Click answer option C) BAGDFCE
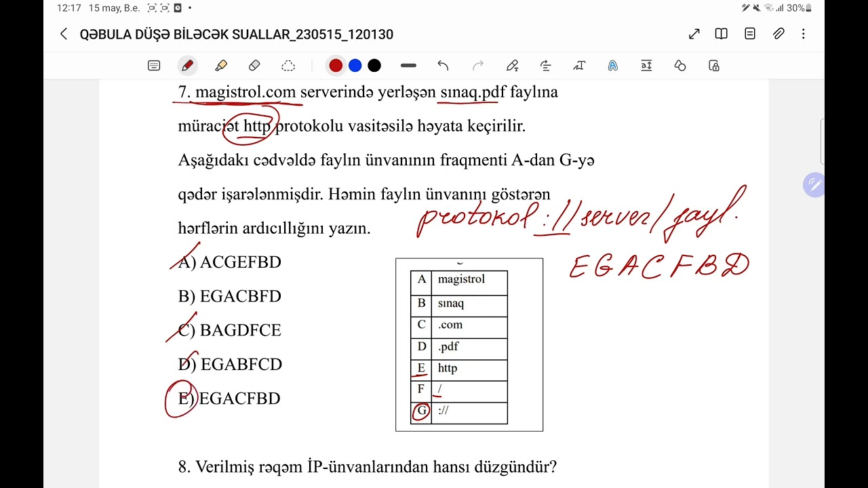This screenshot has width=868, height=488. [x=230, y=330]
